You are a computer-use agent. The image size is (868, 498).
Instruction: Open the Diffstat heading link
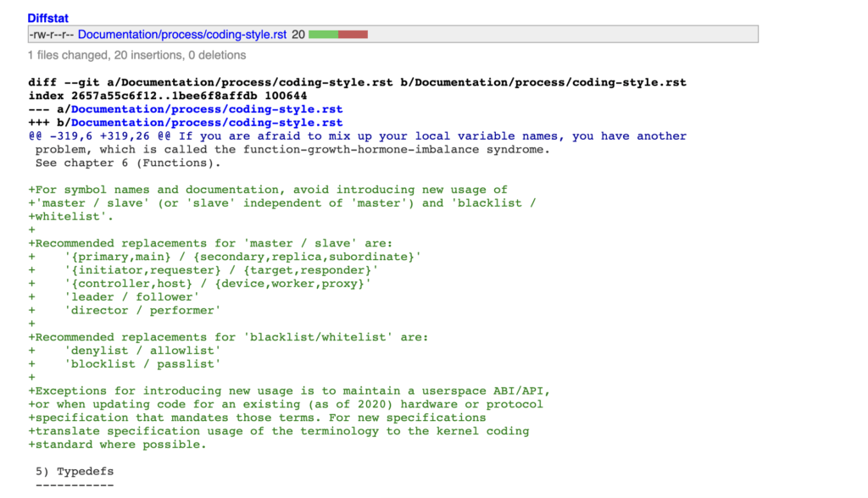click(47, 19)
